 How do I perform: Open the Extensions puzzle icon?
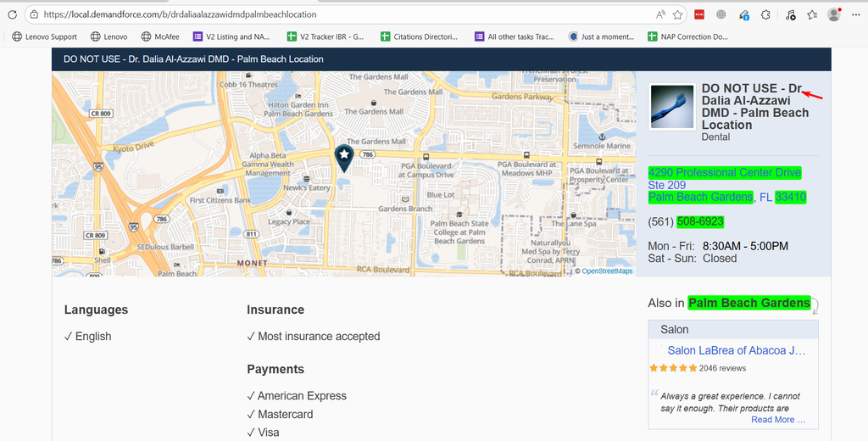(x=765, y=15)
